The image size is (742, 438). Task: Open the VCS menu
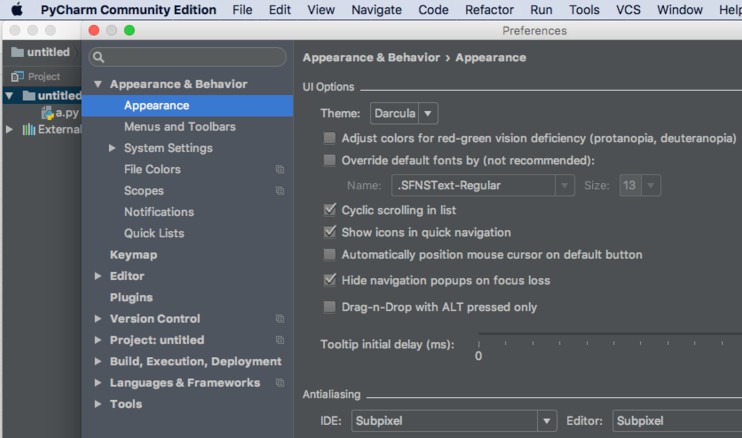tap(628, 9)
